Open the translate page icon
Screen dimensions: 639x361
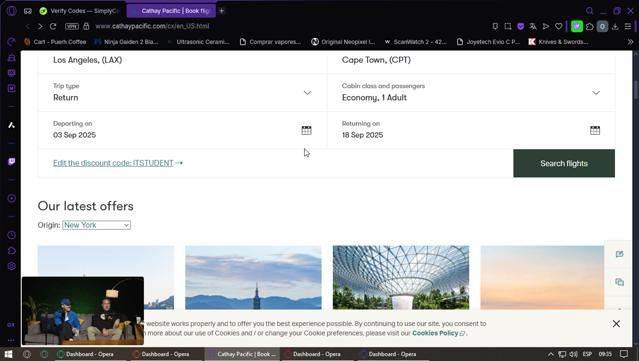pyautogui.click(x=533, y=26)
